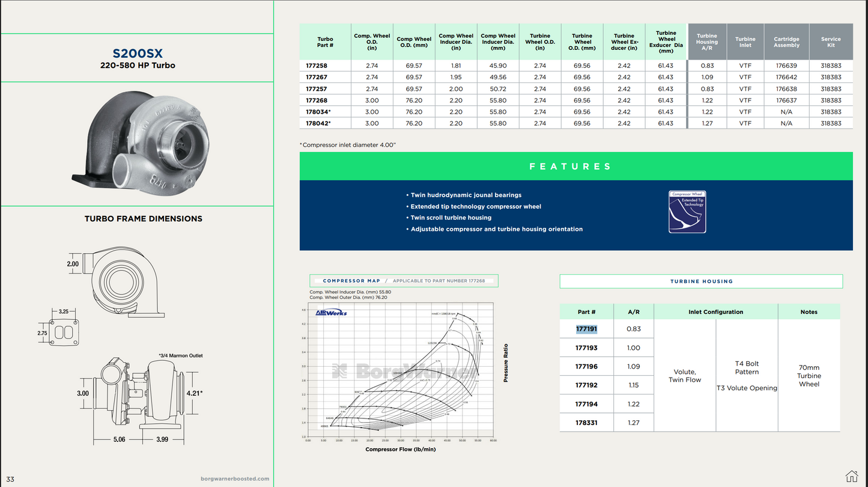Click turbine housing part 177193

click(x=586, y=348)
